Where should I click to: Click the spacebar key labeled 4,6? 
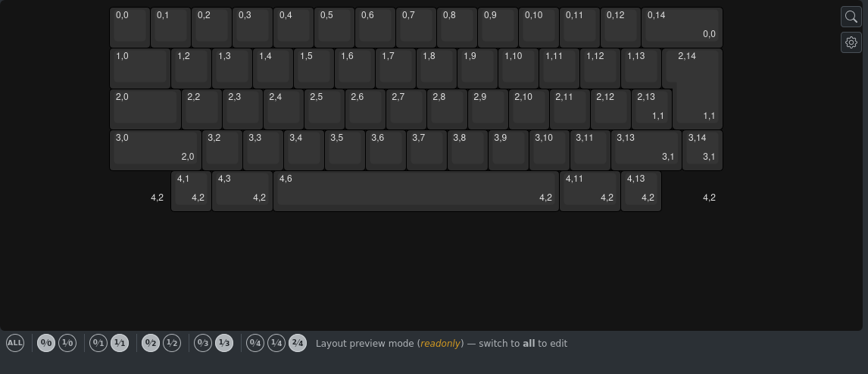[x=417, y=191]
